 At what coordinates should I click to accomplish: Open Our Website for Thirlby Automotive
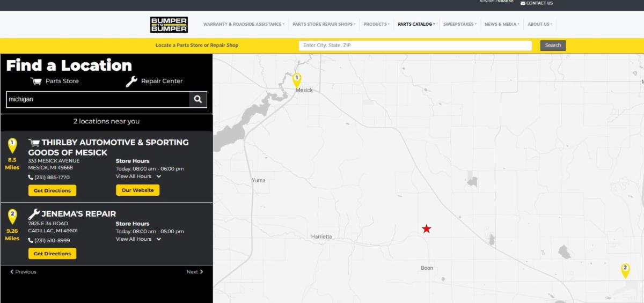pos(137,190)
